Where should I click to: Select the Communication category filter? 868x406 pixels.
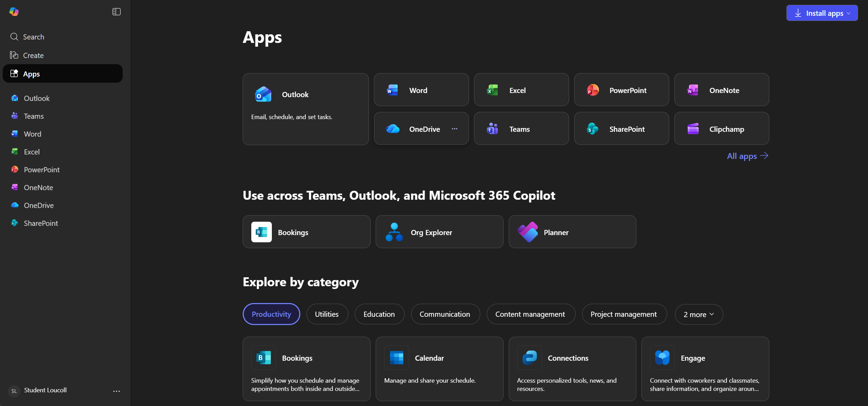pyautogui.click(x=445, y=314)
